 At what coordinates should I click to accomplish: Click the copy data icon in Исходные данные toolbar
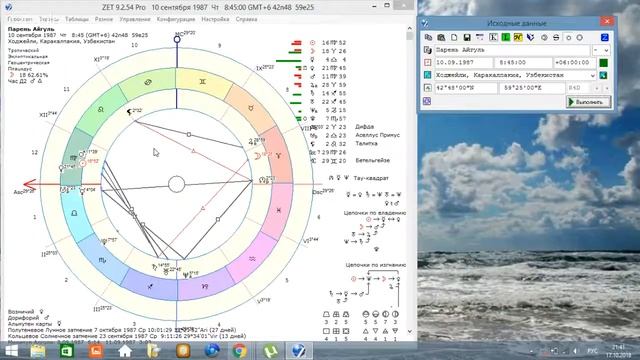[x=428, y=37]
